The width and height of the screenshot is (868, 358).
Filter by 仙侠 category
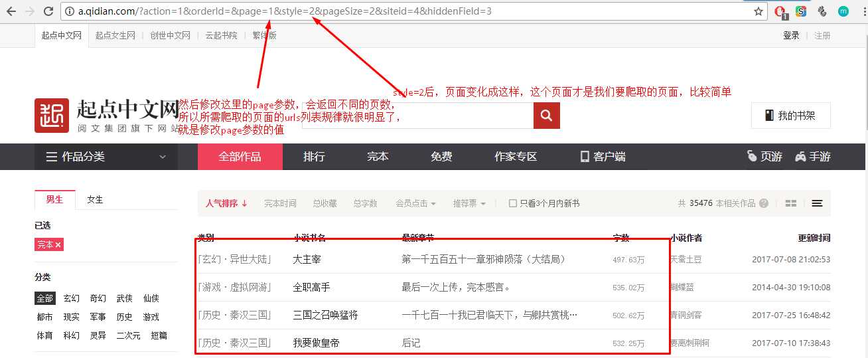coord(151,298)
